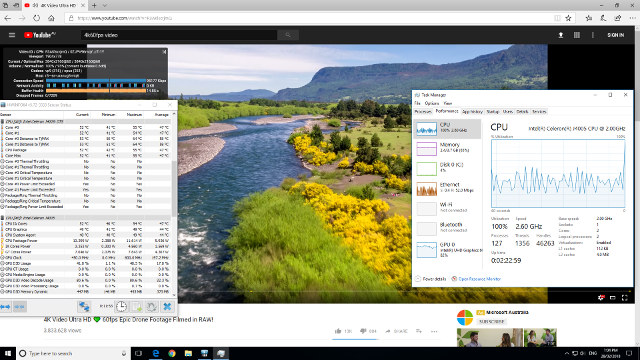Click YouTube upload video icon
Screen dimensions: 640x360
pyautogui.click(x=561, y=35)
